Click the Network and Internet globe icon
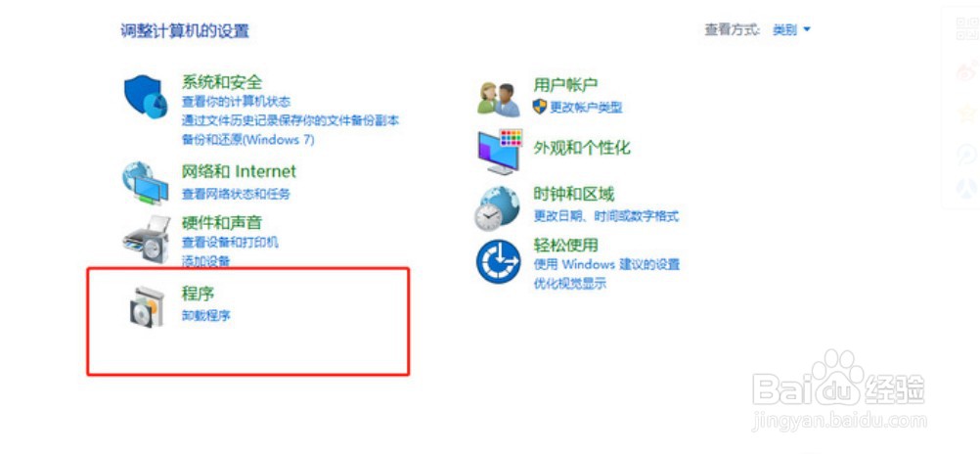The width and height of the screenshot is (980, 454). [146, 183]
